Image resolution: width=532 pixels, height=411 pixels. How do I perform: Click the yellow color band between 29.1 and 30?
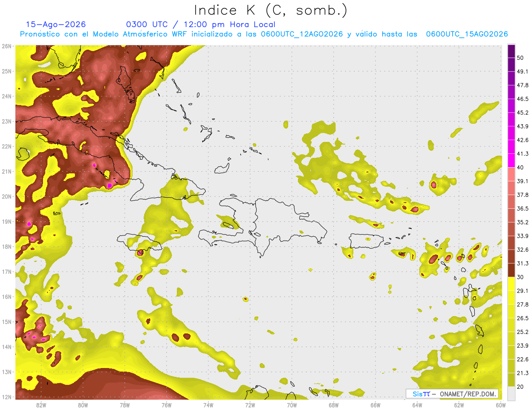click(511, 284)
